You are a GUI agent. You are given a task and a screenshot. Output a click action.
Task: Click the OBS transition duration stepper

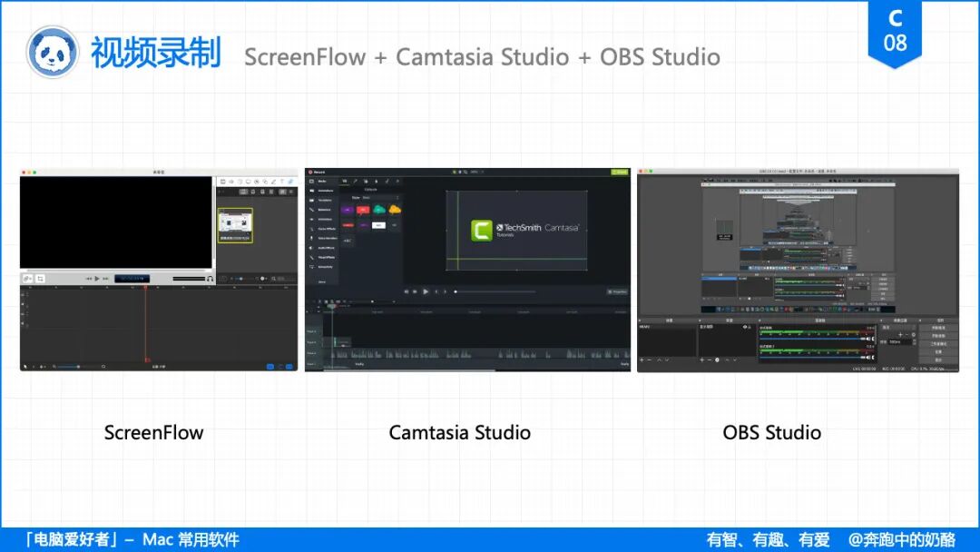[x=915, y=342]
